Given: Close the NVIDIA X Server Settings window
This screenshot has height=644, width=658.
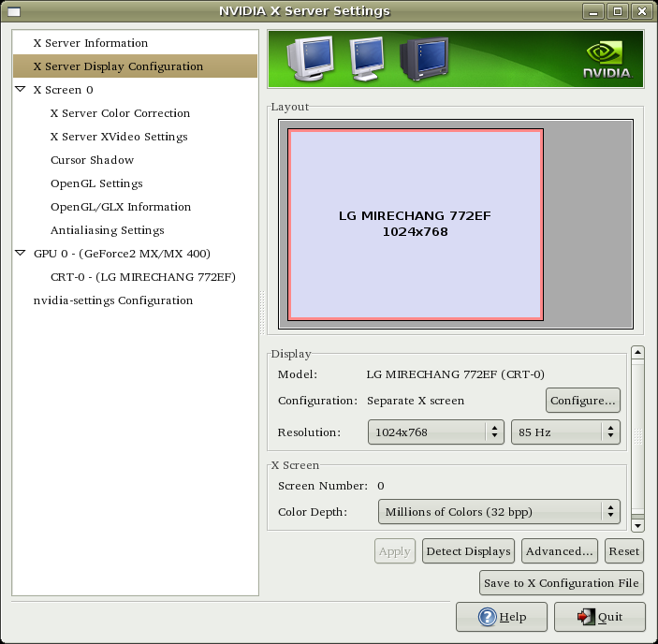Looking at the screenshot, I should click(642, 11).
